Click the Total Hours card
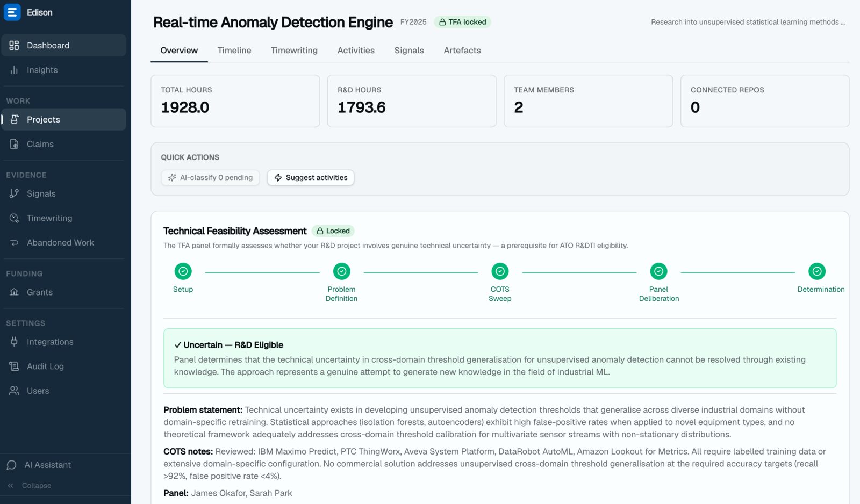860x504 pixels. (235, 101)
